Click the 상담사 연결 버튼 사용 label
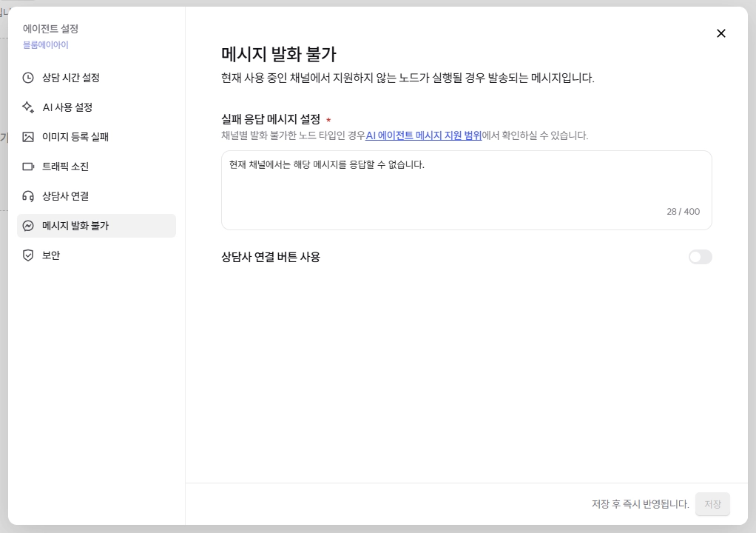The image size is (756, 533). click(x=271, y=257)
